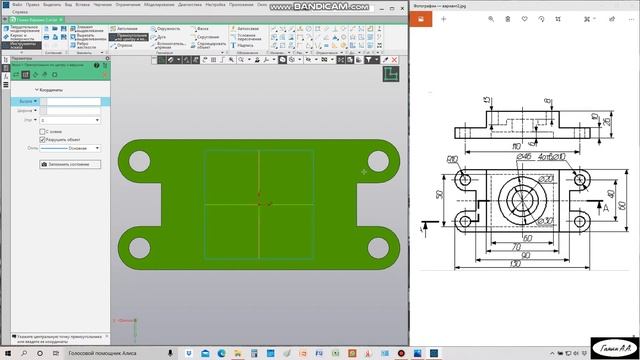Click the crop icon in the Photos window

(x=558, y=19)
